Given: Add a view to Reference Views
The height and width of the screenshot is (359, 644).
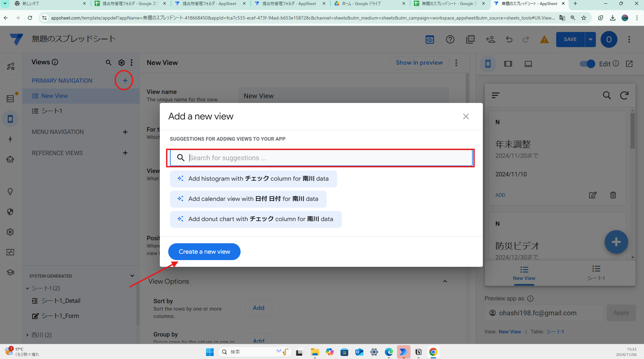Looking at the screenshot, I should [125, 153].
